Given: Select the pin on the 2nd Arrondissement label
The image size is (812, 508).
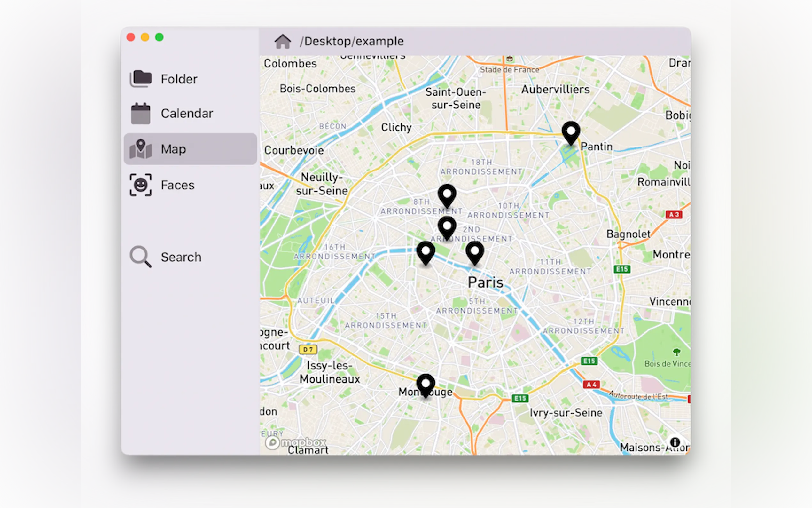Looking at the screenshot, I should [447, 228].
